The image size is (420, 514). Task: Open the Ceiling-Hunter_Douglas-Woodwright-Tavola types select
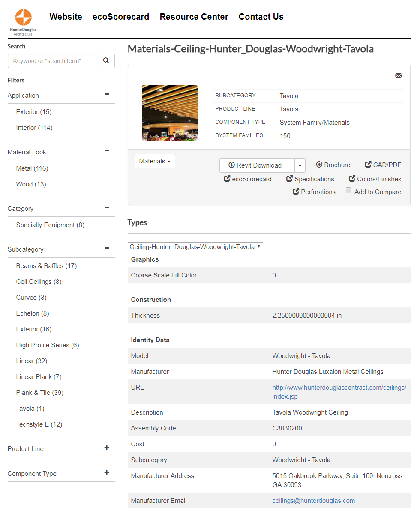tap(195, 247)
